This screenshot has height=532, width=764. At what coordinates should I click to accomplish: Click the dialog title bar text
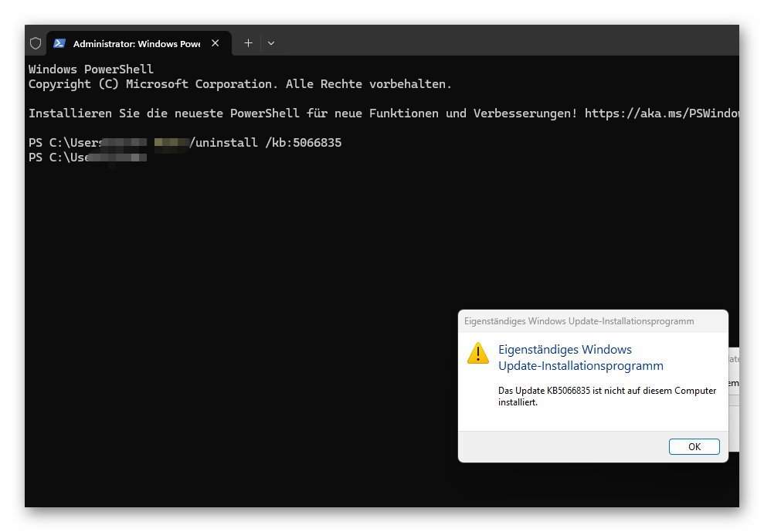click(579, 321)
